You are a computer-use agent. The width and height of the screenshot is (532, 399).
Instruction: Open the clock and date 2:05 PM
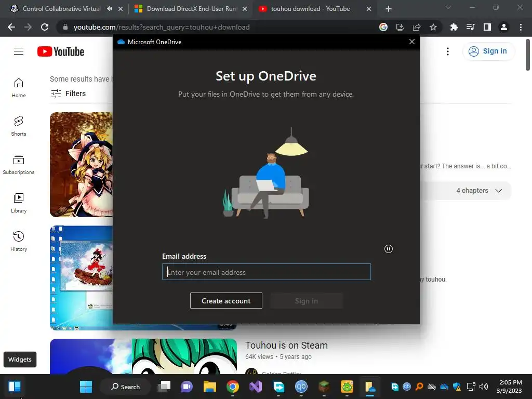[x=509, y=387]
